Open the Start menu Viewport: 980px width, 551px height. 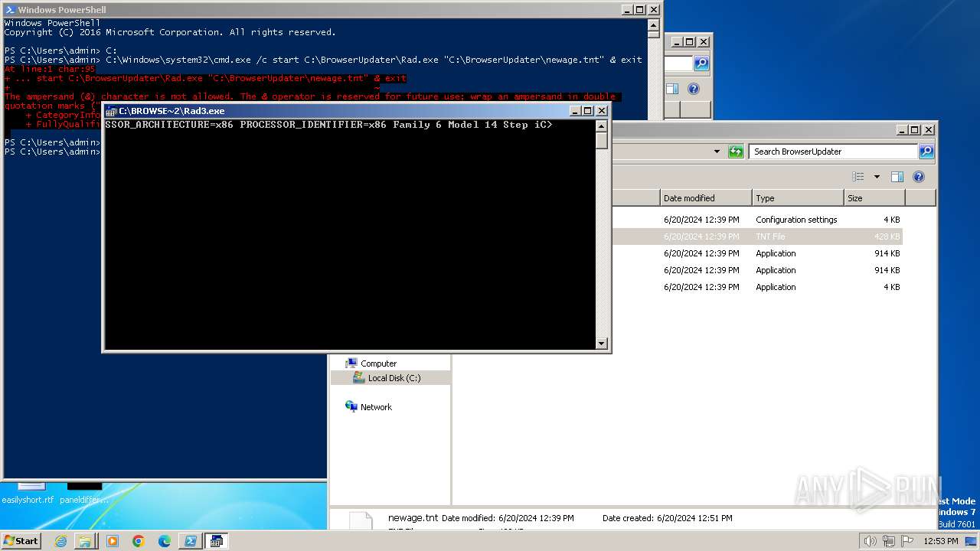click(x=21, y=540)
